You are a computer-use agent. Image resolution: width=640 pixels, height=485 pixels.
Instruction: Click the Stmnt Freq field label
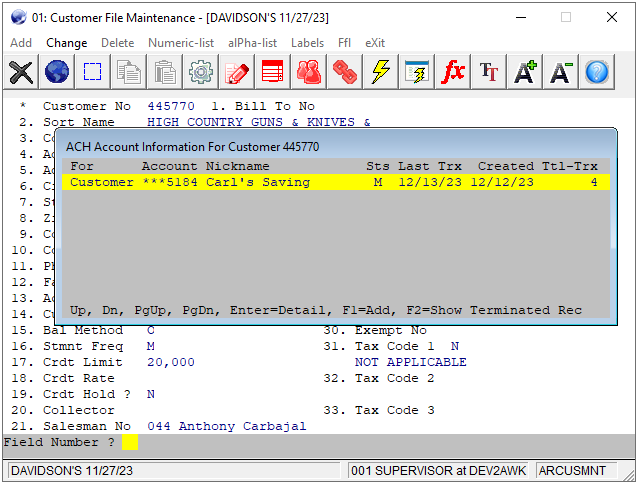(x=83, y=346)
